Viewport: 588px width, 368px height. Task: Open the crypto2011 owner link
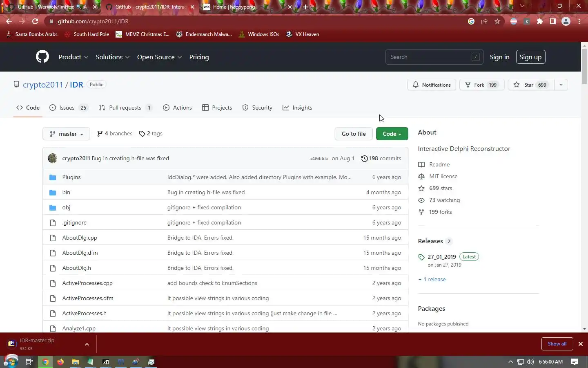click(43, 85)
